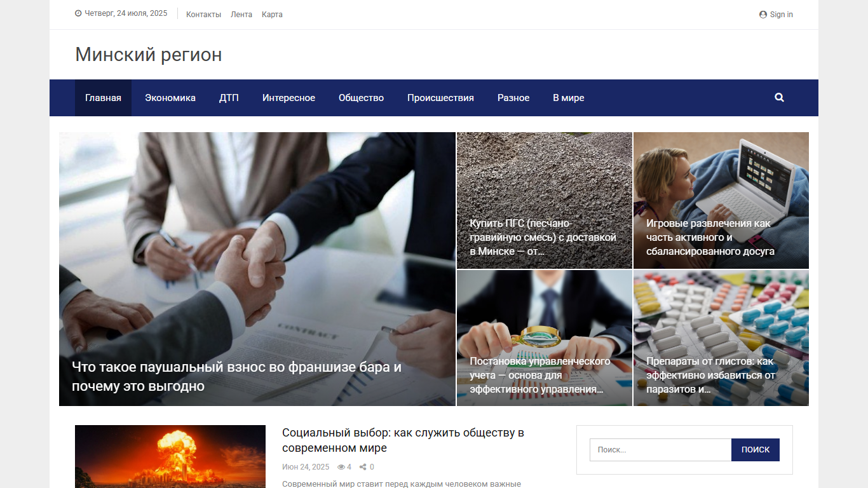Click the clock icon beside the date
The image size is (868, 488).
[x=78, y=13]
